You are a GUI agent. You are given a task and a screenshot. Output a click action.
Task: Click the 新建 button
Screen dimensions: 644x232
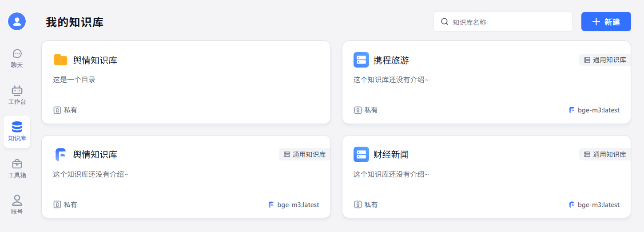click(x=606, y=22)
